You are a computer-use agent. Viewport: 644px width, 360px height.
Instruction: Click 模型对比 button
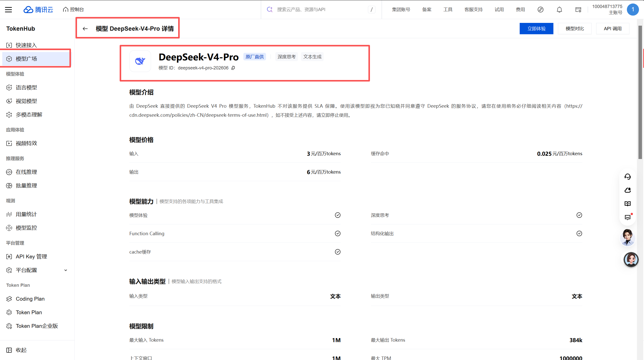tap(575, 29)
